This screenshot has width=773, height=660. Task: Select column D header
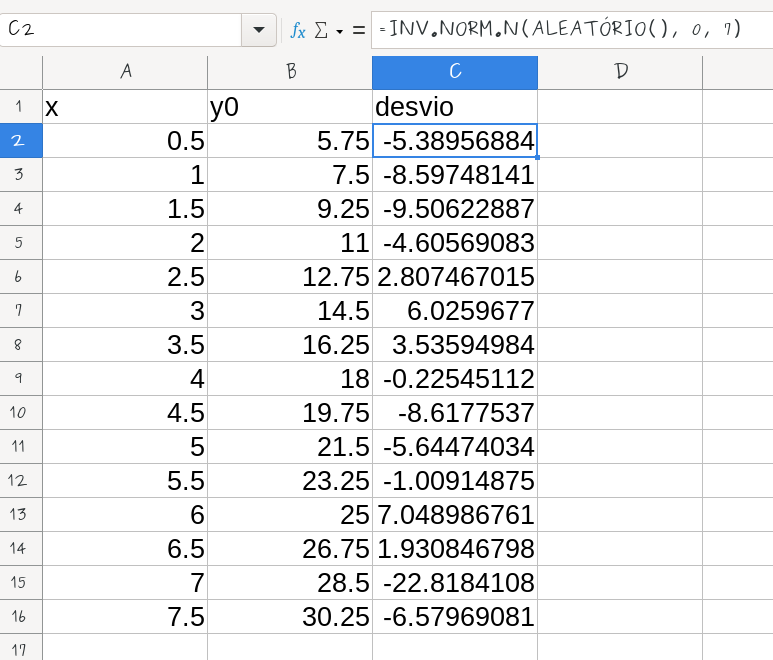620,72
